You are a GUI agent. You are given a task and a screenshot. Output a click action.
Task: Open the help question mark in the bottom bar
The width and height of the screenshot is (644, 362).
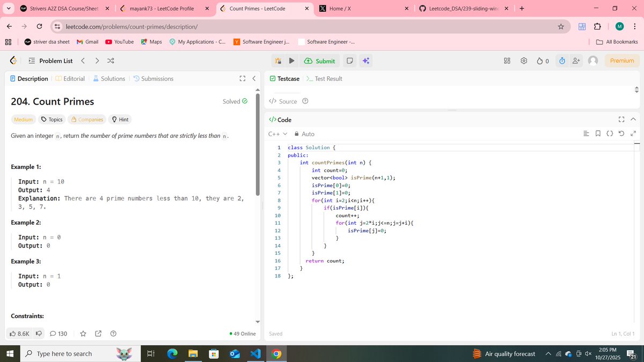coord(113,334)
